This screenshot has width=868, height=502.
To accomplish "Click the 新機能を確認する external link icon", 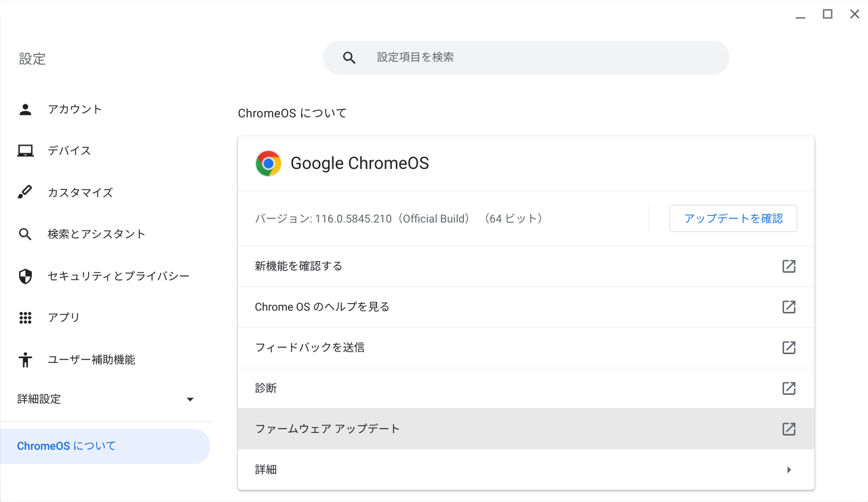I will click(x=789, y=266).
